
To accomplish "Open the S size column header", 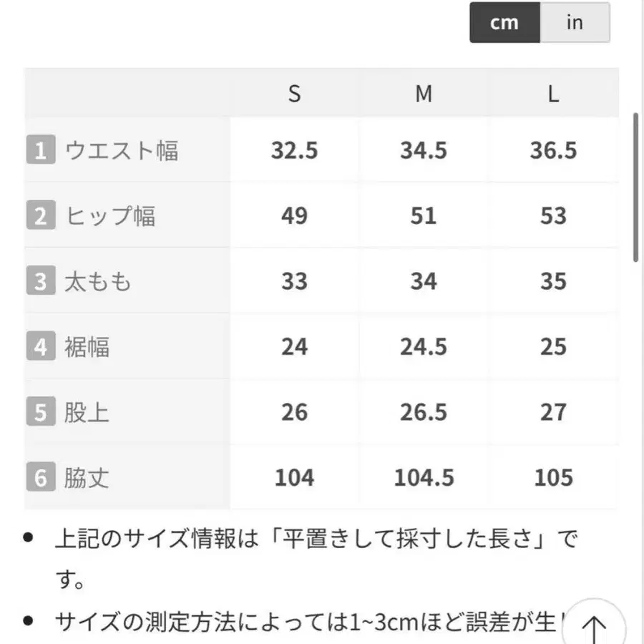I will (294, 93).
